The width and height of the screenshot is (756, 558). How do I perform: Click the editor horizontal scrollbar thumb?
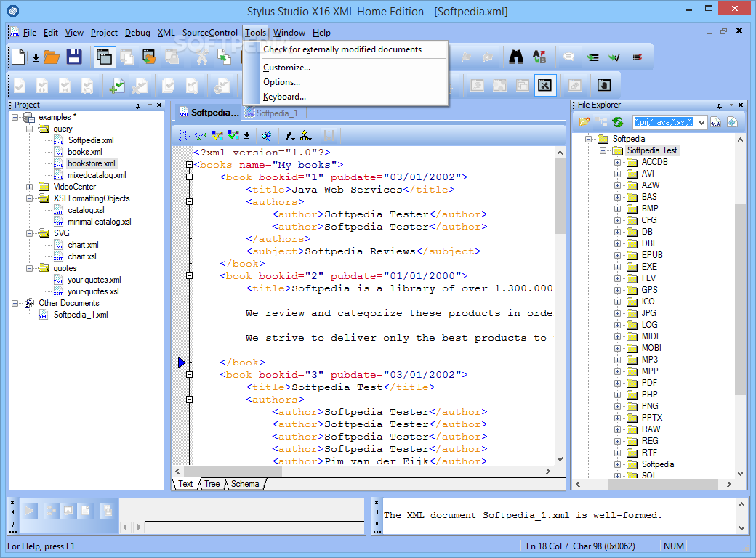[233, 472]
